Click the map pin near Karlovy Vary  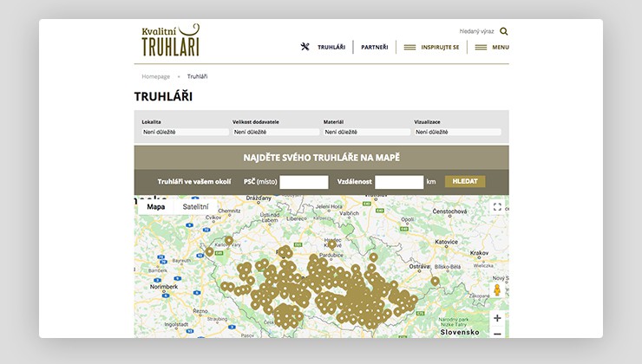pyautogui.click(x=229, y=240)
